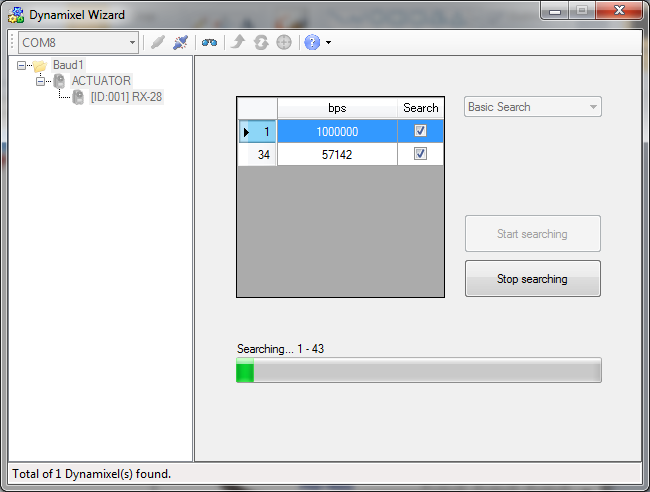650x492 pixels.
Task: Collapse the Baud1 tree node
Action: click(x=22, y=65)
